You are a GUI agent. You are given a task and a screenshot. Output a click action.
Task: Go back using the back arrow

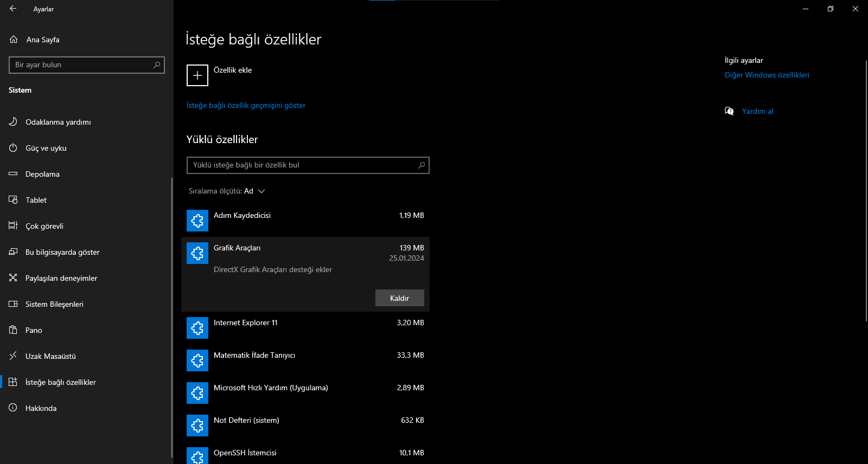click(x=13, y=9)
